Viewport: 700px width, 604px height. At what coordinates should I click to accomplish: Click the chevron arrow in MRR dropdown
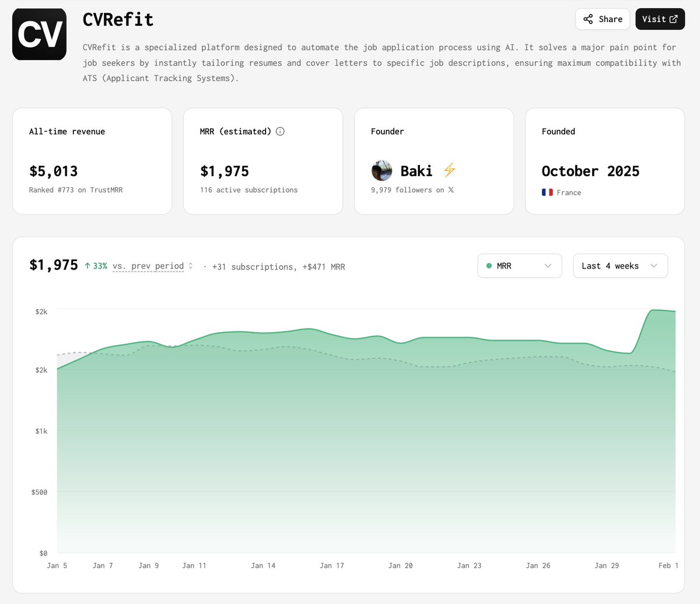click(x=548, y=266)
